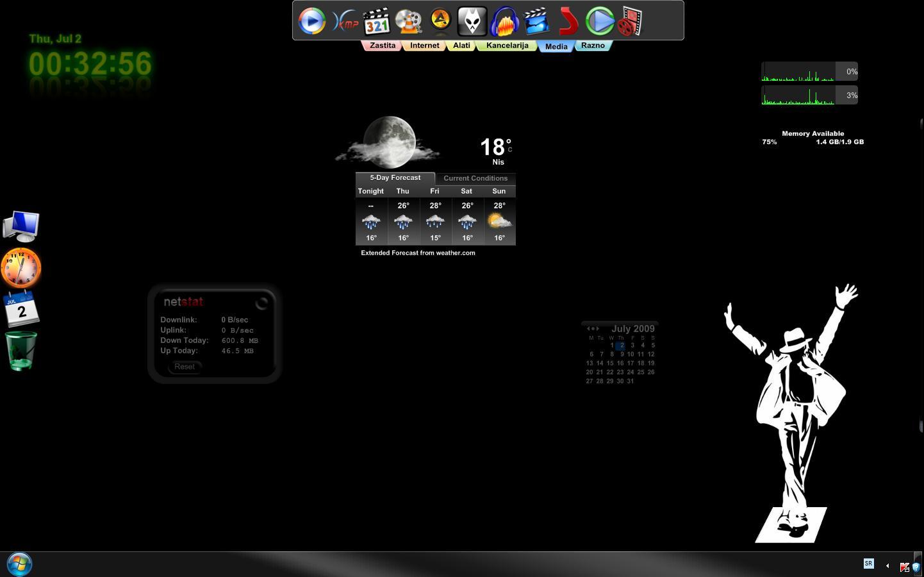Show the 5-Day Forecast tab

coord(395,178)
